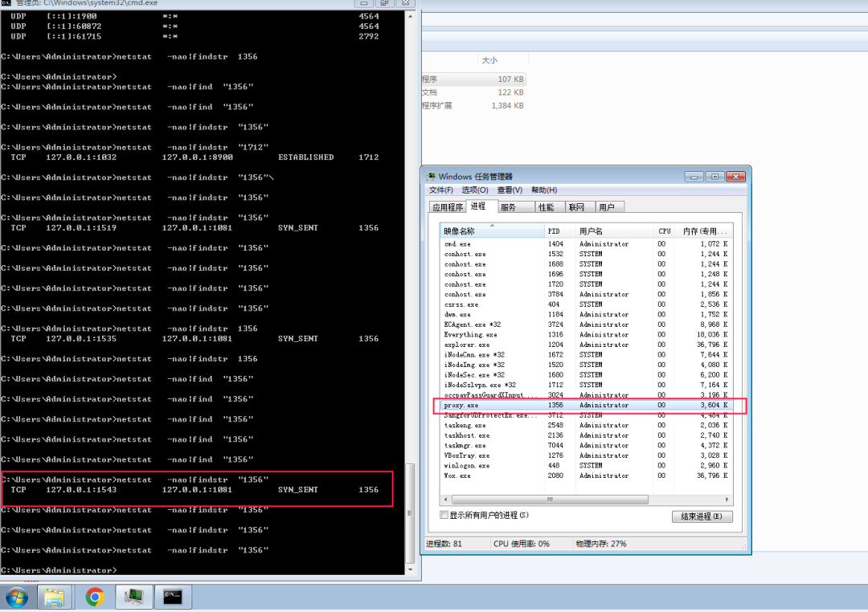Select iNodeSslvpn.exe *32 process row

tap(587, 386)
